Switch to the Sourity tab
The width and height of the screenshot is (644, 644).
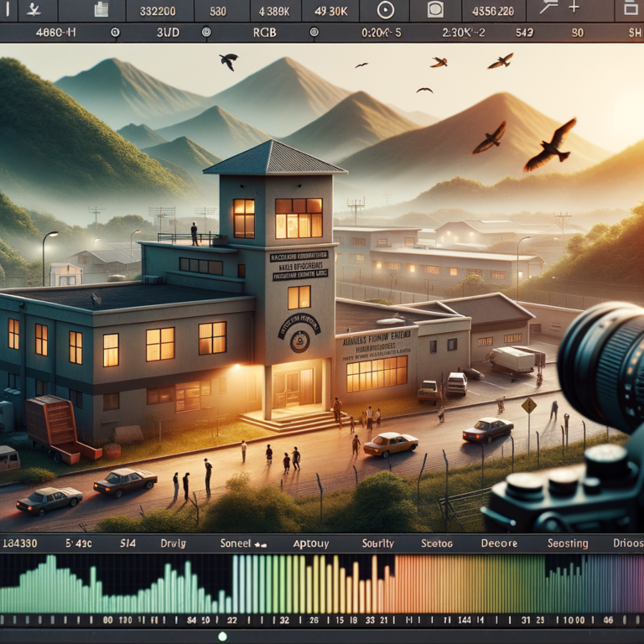point(377,543)
